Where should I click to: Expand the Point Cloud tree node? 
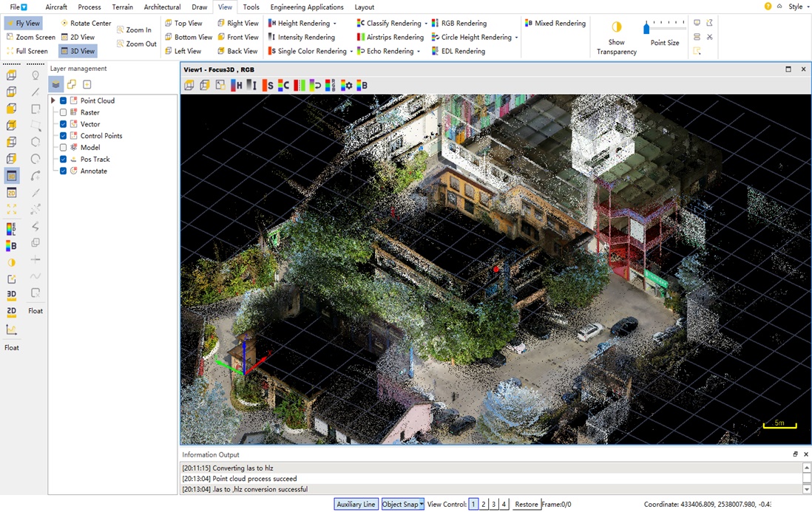tap(53, 100)
